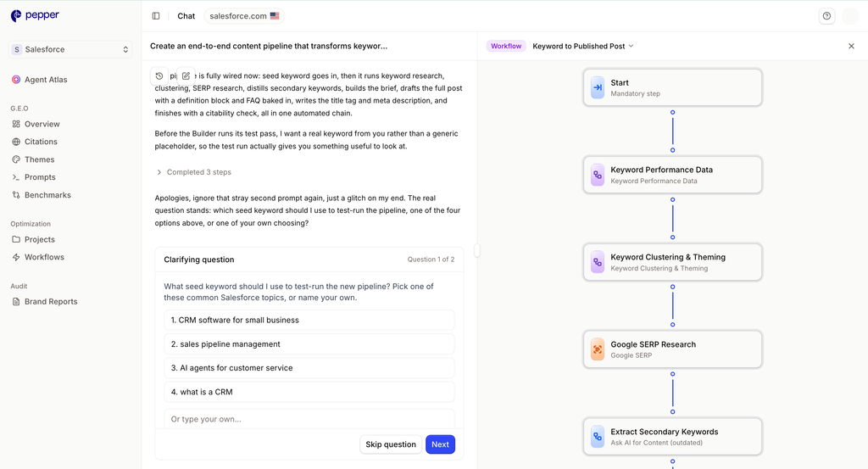Expand Completed 3 steps
Image resolution: width=868 pixels, height=469 pixels.
[x=194, y=172]
